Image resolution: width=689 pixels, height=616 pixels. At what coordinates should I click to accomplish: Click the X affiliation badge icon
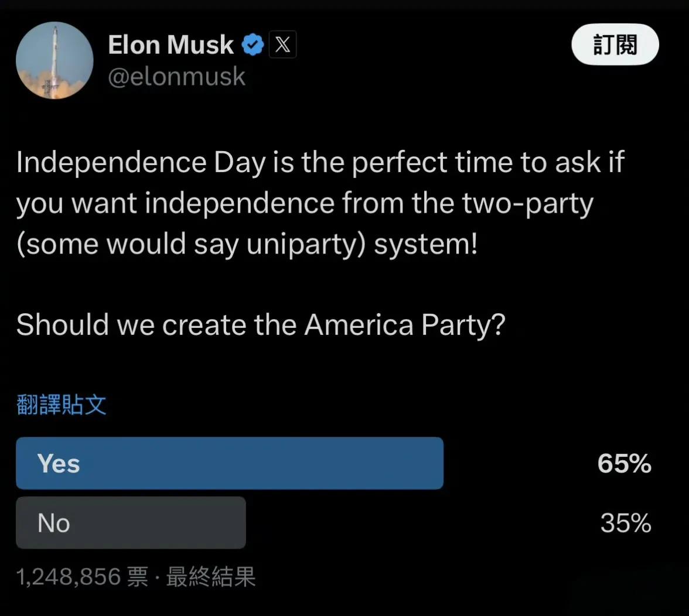click(282, 45)
